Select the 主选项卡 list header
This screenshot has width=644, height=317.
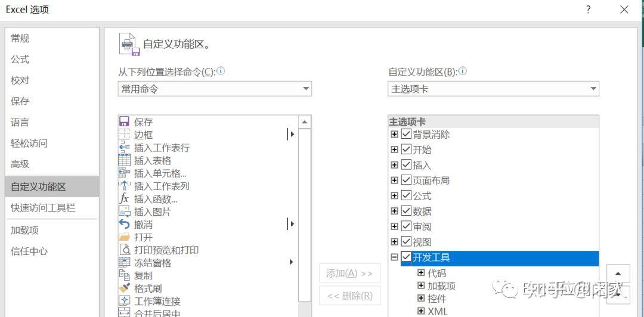click(493, 122)
